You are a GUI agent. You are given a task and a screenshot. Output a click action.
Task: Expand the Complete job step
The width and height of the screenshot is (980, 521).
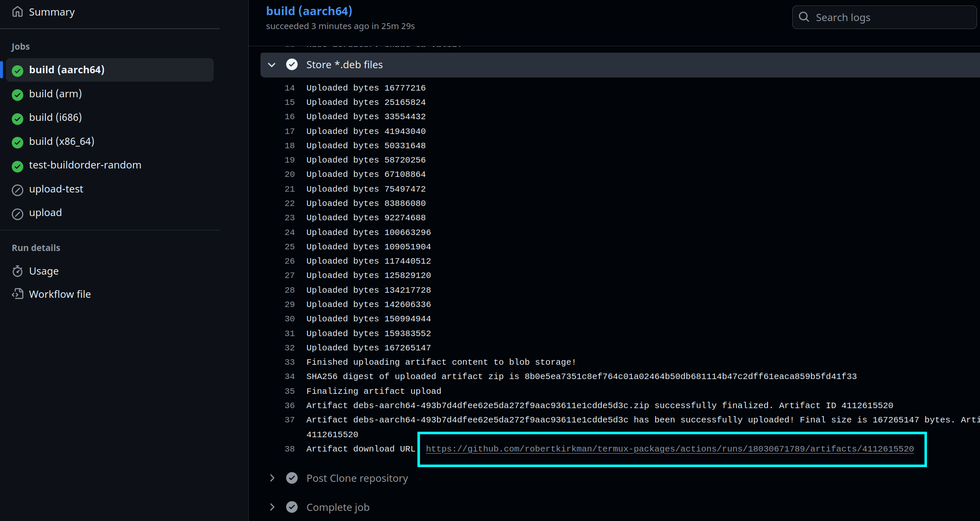(272, 507)
